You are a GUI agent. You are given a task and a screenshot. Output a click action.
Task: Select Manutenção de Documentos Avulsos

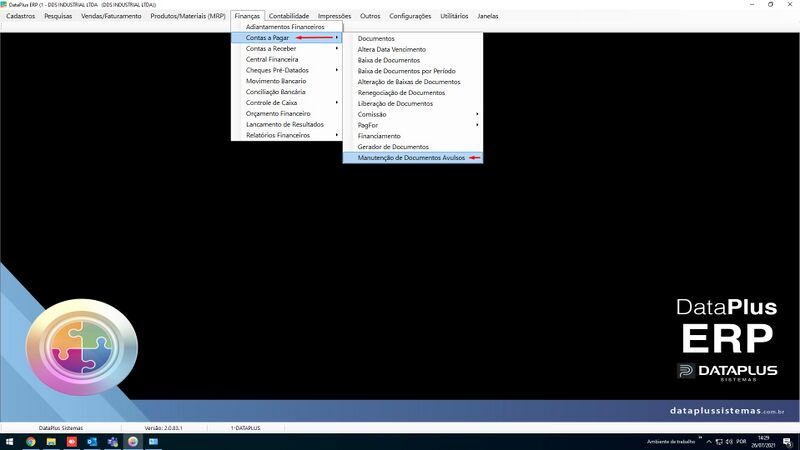pyautogui.click(x=413, y=158)
